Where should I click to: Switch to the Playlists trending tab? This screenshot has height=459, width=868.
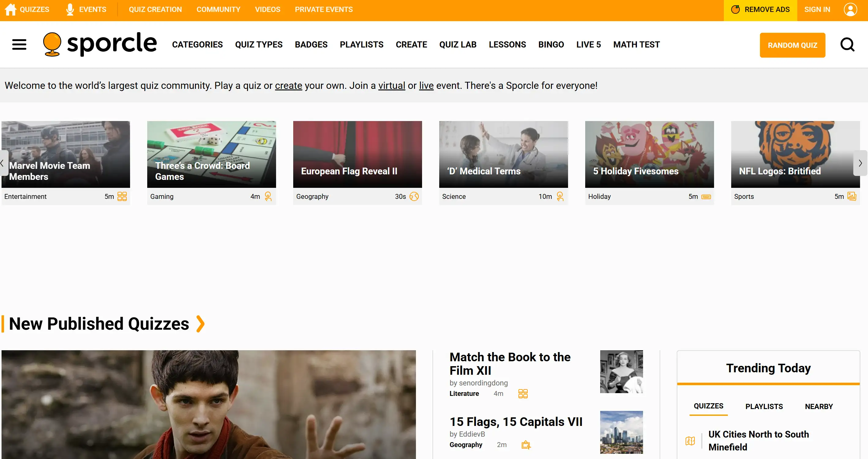coord(764,406)
